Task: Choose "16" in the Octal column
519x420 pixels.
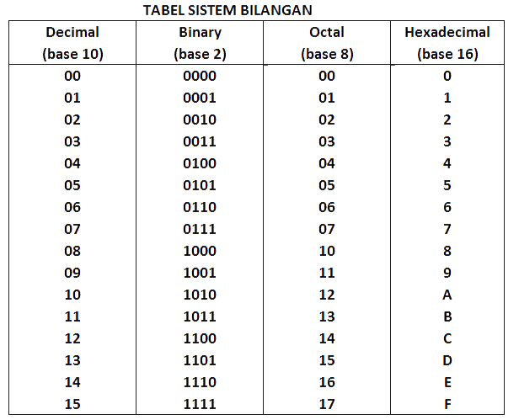Action: (327, 382)
